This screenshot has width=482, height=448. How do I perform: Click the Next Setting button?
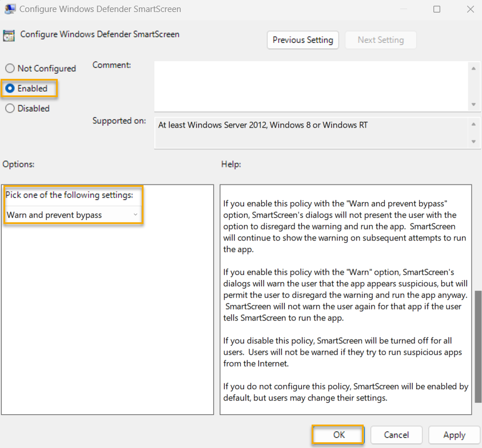point(380,40)
